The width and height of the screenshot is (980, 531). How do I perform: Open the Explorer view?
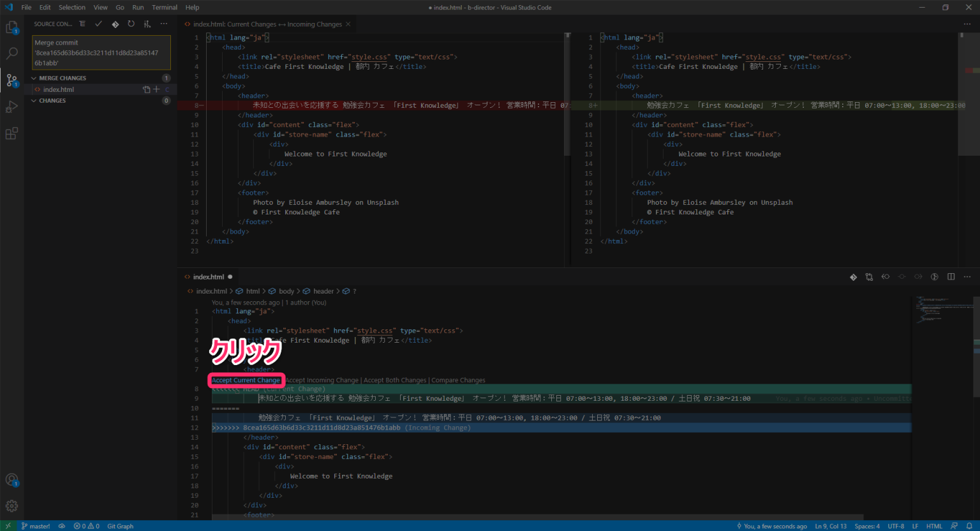point(11,27)
